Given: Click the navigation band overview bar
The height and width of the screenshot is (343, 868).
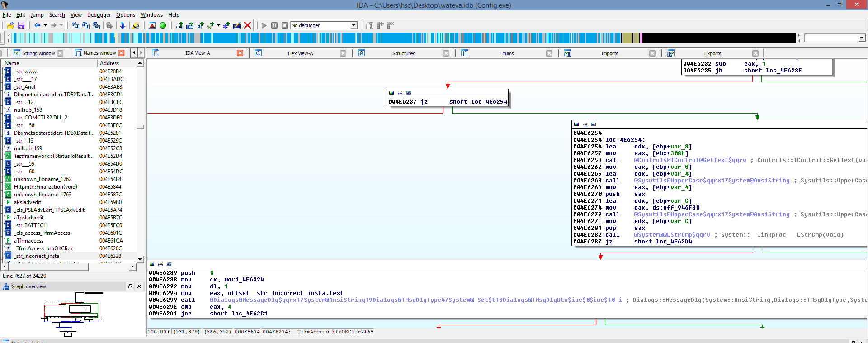Looking at the screenshot, I should click(x=404, y=38).
